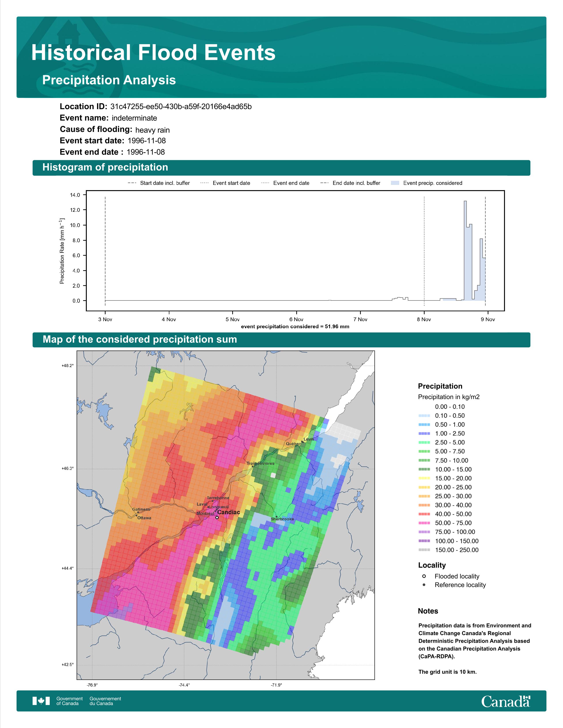The image size is (563, 728).
Task: Click the Historical Flood Events title
Action: (153, 52)
